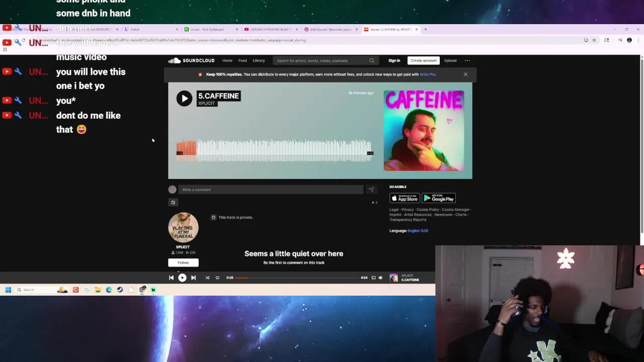Viewport: 644px width, 362px height.
Task: Switch to the YouTube BACK FROM MY ROAD tab
Action: pos(271,29)
